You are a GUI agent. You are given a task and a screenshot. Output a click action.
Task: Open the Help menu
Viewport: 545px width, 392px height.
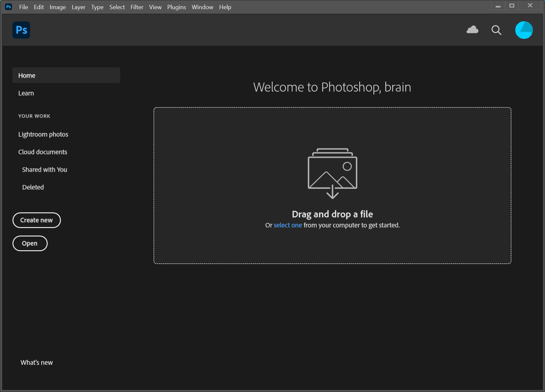pyautogui.click(x=225, y=7)
